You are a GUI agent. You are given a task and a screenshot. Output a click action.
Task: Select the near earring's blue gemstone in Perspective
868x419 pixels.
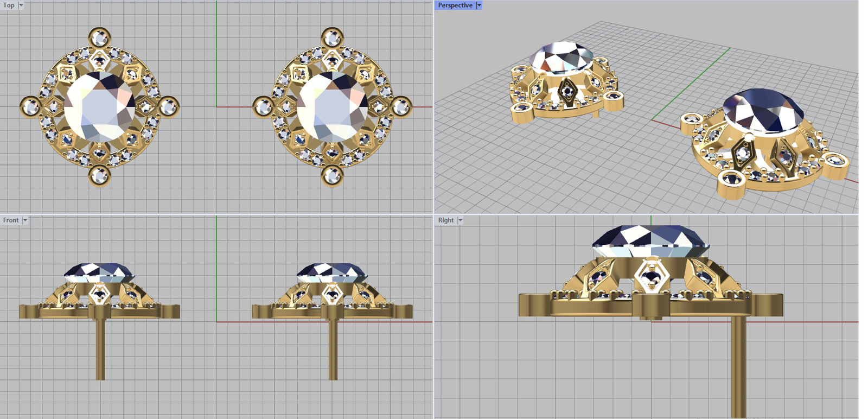pyautogui.click(x=764, y=111)
